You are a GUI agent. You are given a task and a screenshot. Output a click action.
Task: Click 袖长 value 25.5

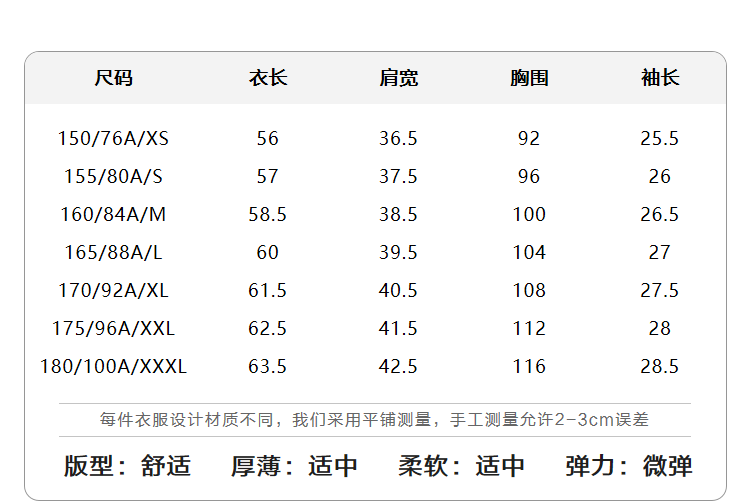660,139
